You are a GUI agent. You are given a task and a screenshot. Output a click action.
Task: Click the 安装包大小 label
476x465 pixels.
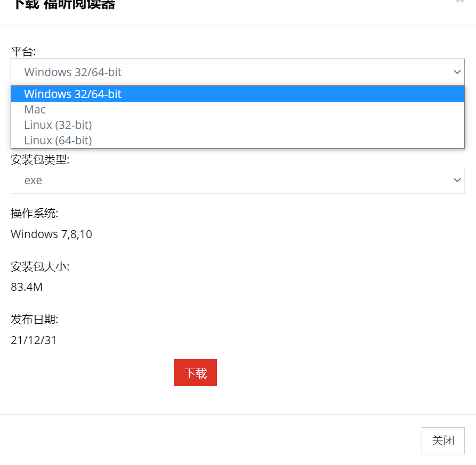click(x=40, y=267)
